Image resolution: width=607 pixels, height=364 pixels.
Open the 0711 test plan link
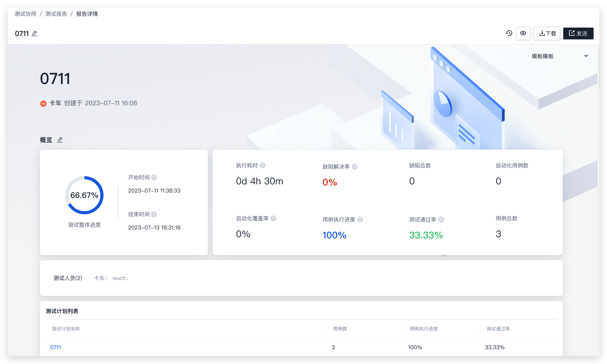56,347
